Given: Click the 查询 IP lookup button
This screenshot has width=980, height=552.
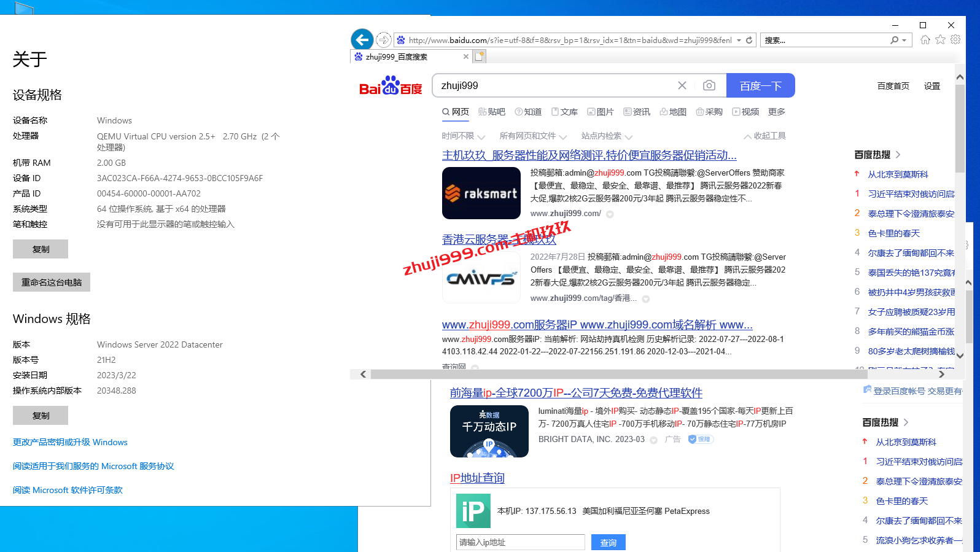Looking at the screenshot, I should (x=609, y=542).
